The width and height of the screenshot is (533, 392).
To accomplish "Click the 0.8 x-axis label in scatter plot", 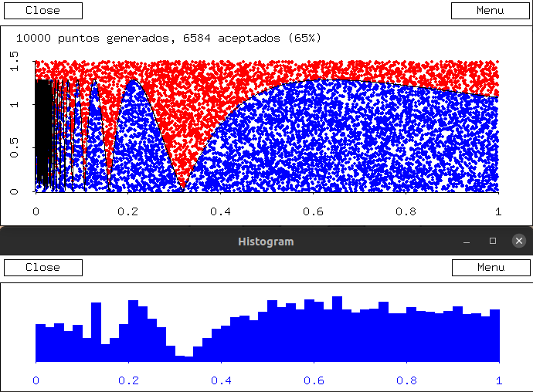I will pyautogui.click(x=406, y=211).
